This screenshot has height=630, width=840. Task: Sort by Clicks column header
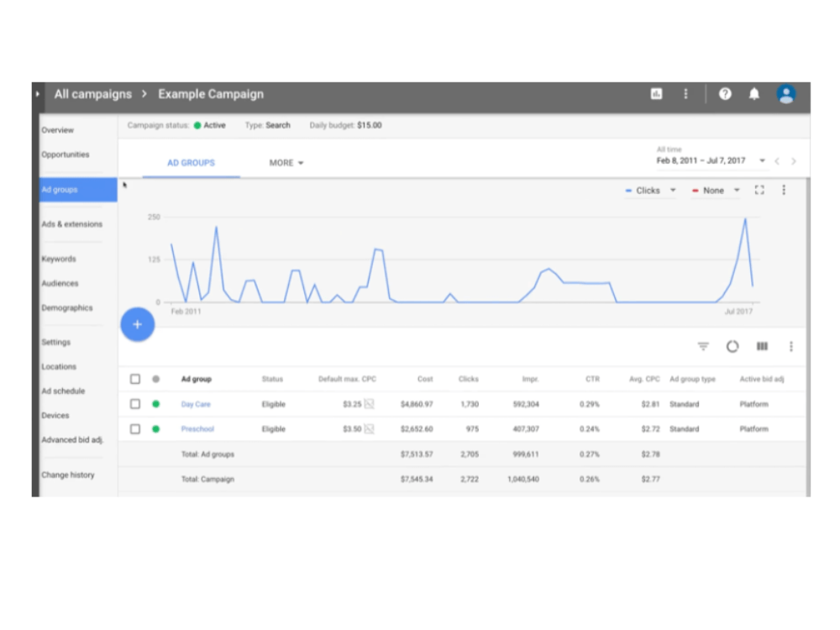468,379
